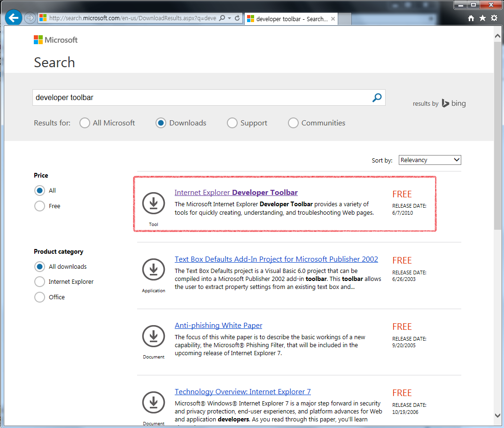
Task: Click the Results for label
Action: pyautogui.click(x=52, y=123)
